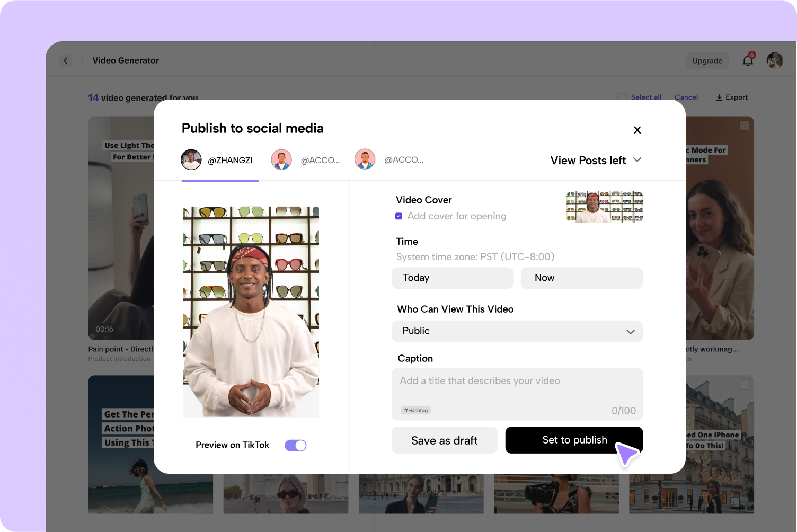The width and height of the screenshot is (797, 532).
Task: Open the user profile avatar menu
Action: [x=775, y=60]
